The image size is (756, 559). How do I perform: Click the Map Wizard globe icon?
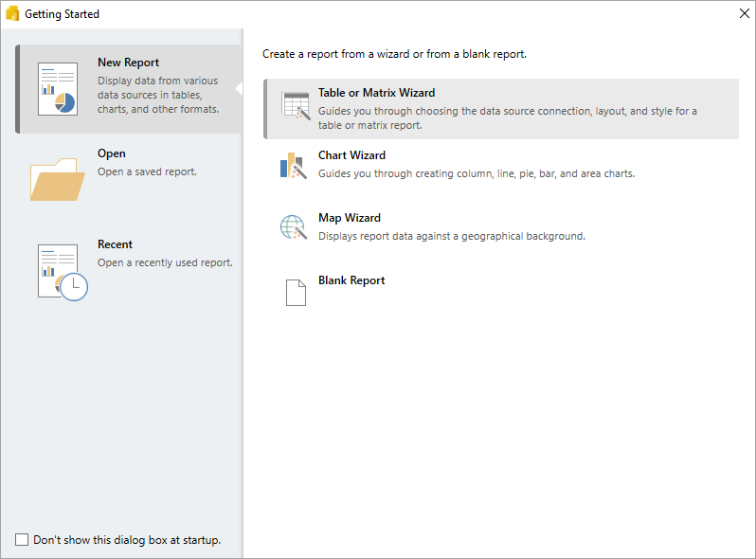click(294, 227)
